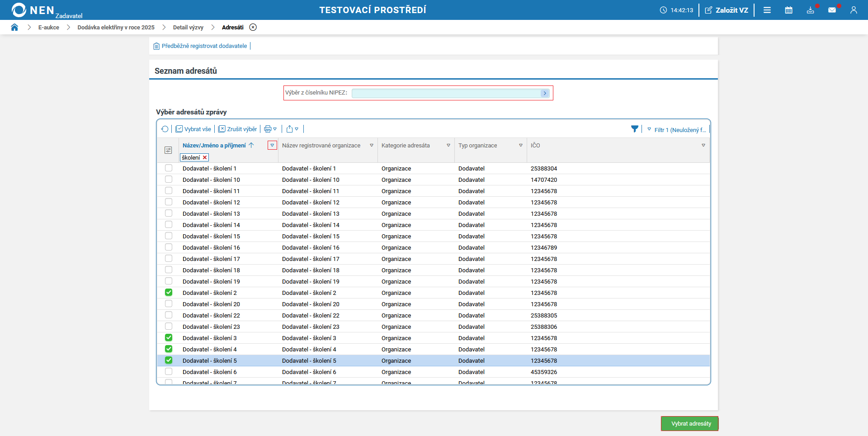
Task: Open the filter dropdown on Název/Jméno column
Action: 272,145
